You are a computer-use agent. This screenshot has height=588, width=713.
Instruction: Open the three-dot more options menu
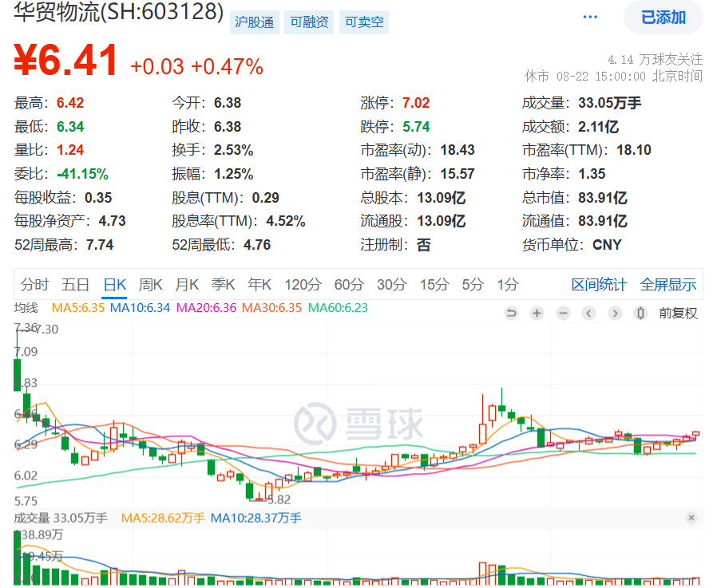click(x=590, y=17)
